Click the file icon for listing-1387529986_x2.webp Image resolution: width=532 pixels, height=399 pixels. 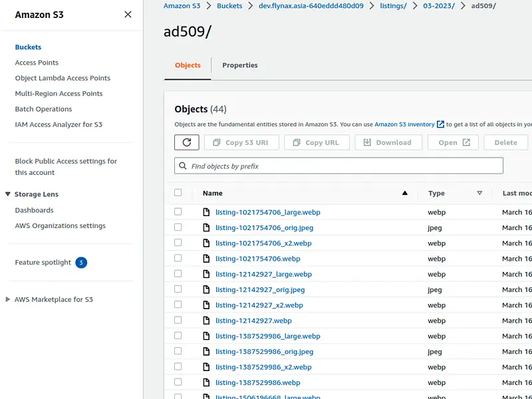coord(206,367)
